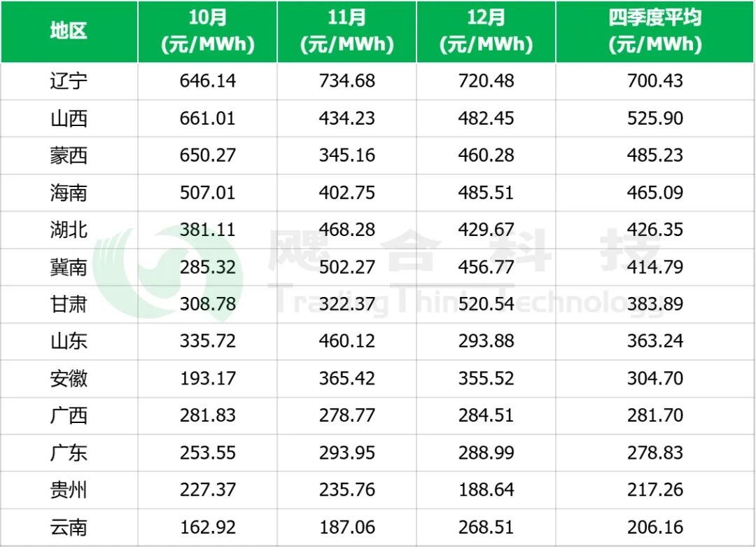Click the 山西 row label
The width and height of the screenshot is (756, 547).
click(69, 118)
